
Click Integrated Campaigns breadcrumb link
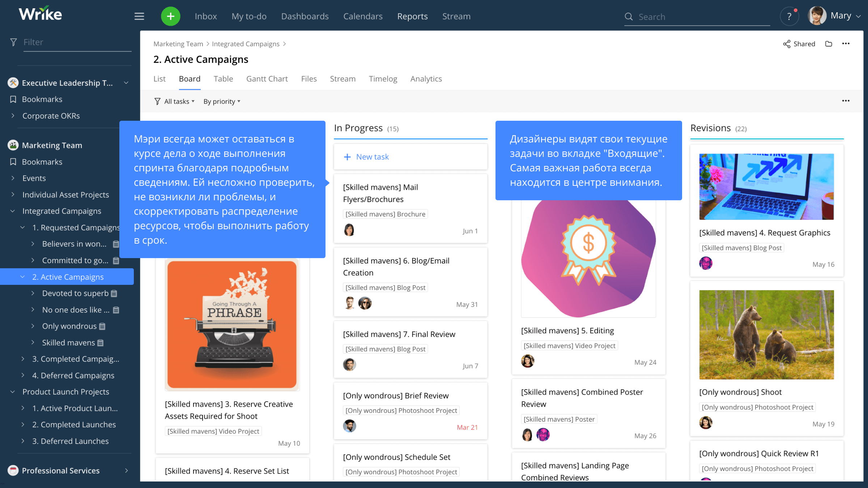[246, 44]
